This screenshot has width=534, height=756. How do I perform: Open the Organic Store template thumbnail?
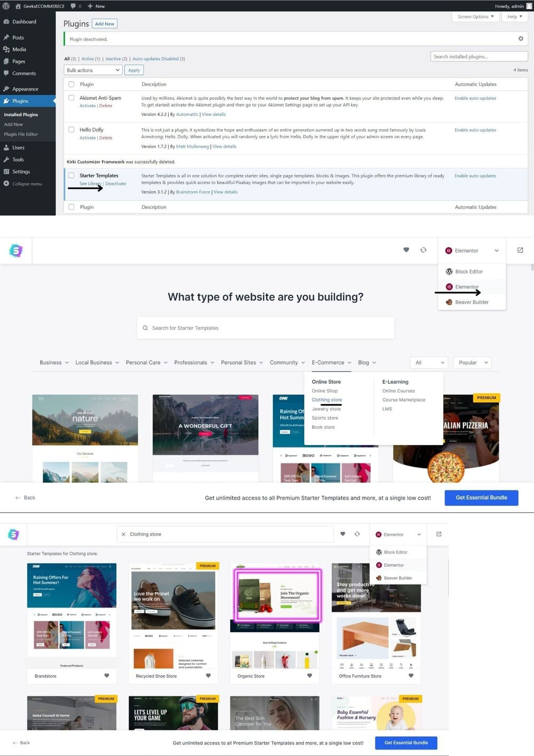point(274,616)
